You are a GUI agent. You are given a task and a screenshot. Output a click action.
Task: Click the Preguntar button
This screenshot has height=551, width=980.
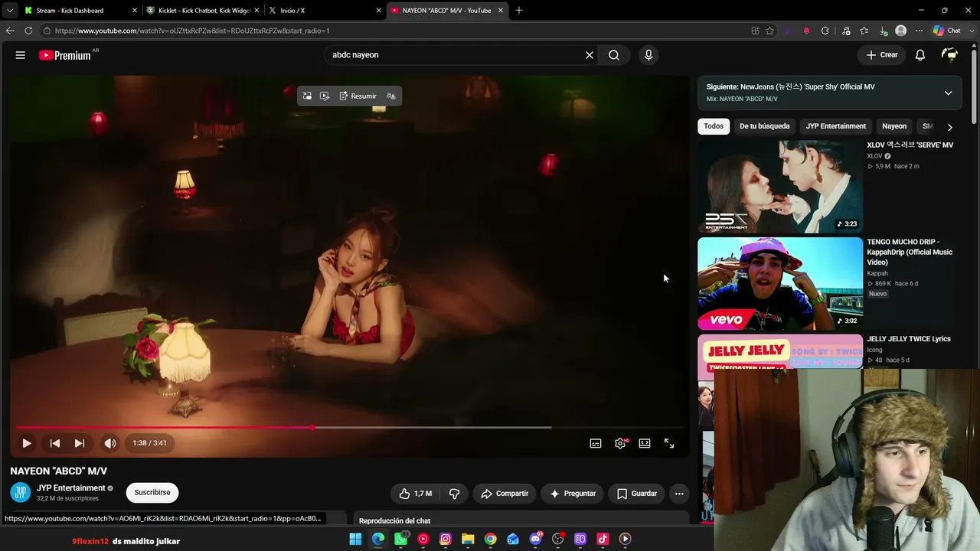[573, 494]
